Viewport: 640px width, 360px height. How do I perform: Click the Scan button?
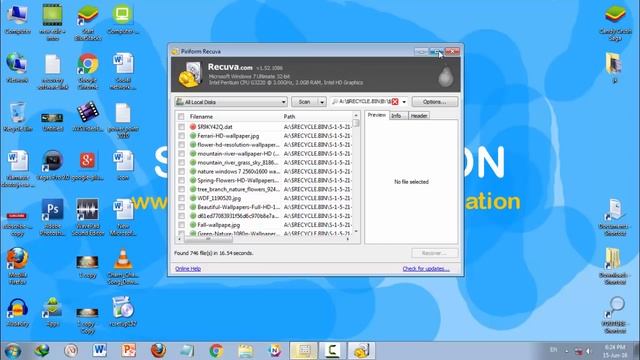click(304, 102)
